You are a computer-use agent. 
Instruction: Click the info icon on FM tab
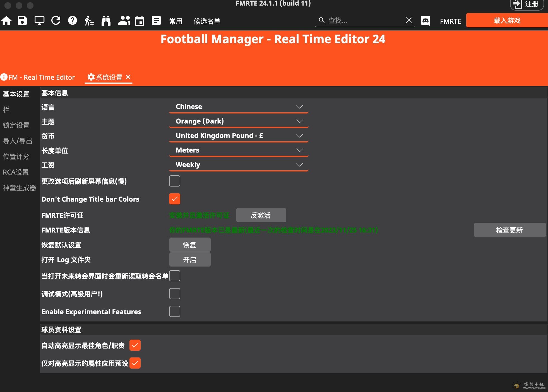(x=4, y=77)
